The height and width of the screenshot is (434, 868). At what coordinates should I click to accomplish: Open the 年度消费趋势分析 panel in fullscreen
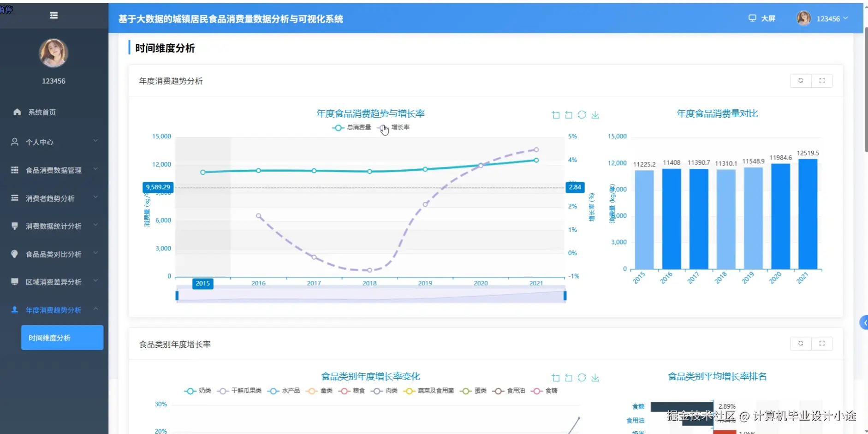point(823,80)
